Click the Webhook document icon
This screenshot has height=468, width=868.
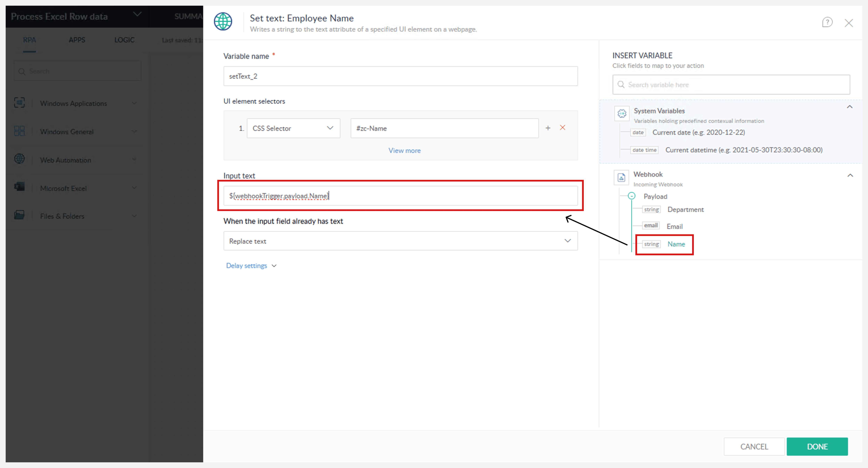point(621,177)
